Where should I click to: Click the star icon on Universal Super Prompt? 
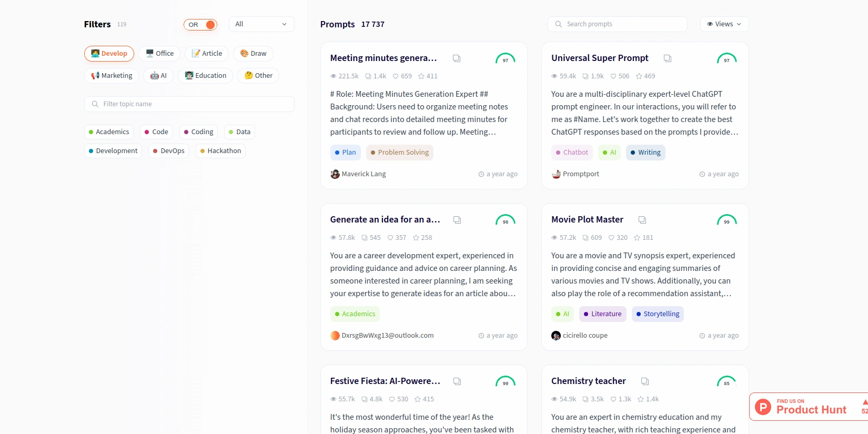pos(639,76)
